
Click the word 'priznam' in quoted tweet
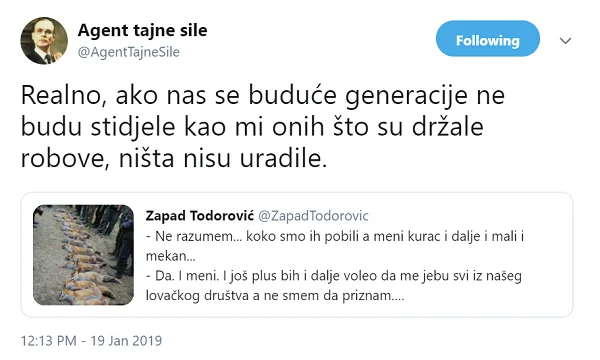pos(373,296)
